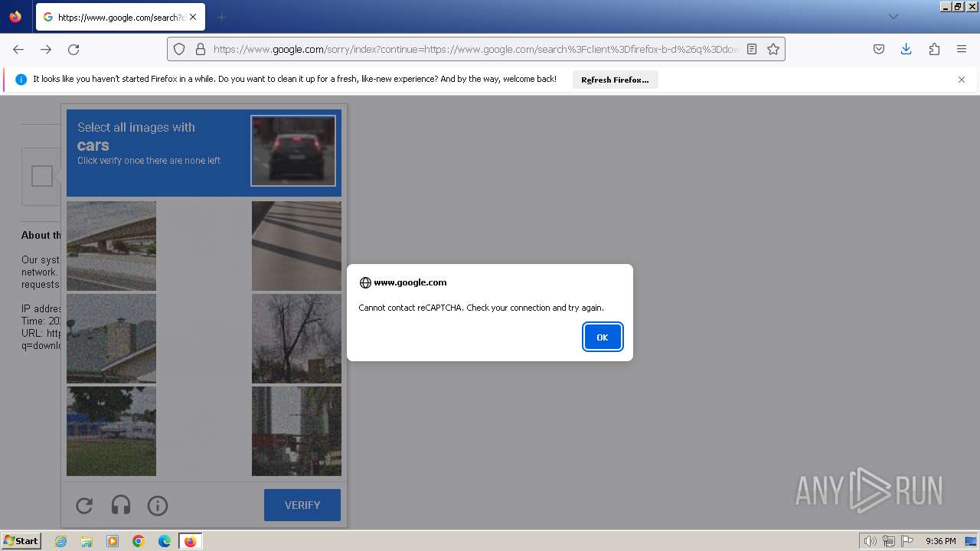Select the road shadow image tile
The width and height of the screenshot is (980, 551).
(x=296, y=246)
